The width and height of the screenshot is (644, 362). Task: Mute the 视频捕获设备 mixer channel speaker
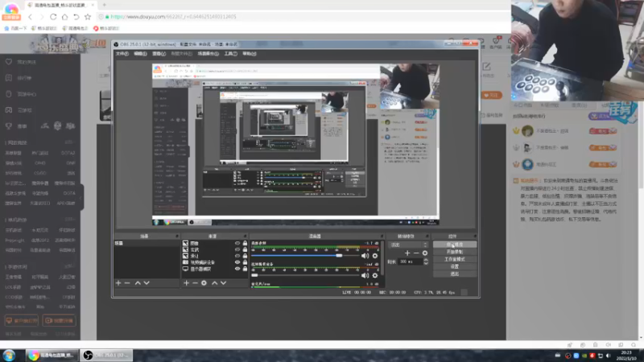coord(365,275)
